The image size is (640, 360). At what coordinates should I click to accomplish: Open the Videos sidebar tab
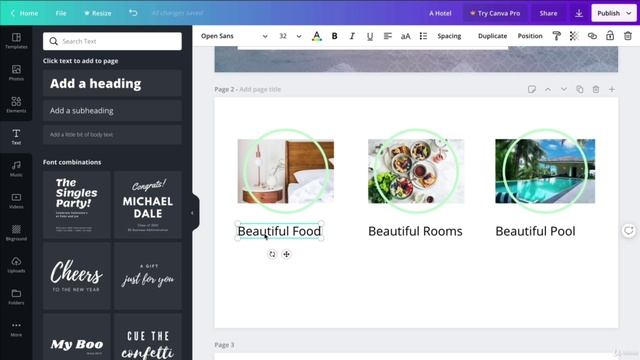(x=16, y=201)
